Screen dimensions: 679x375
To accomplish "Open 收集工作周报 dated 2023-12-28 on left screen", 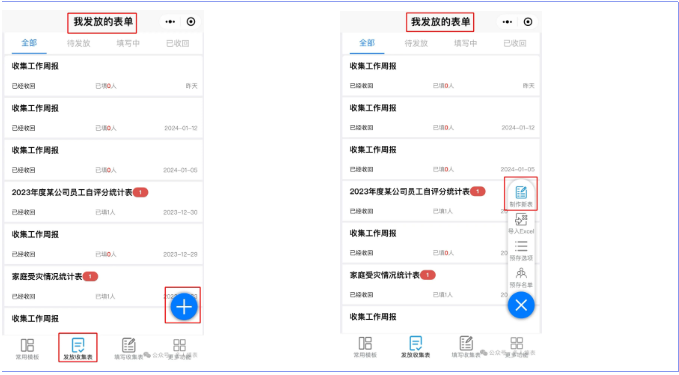I will pyautogui.click(x=103, y=243).
